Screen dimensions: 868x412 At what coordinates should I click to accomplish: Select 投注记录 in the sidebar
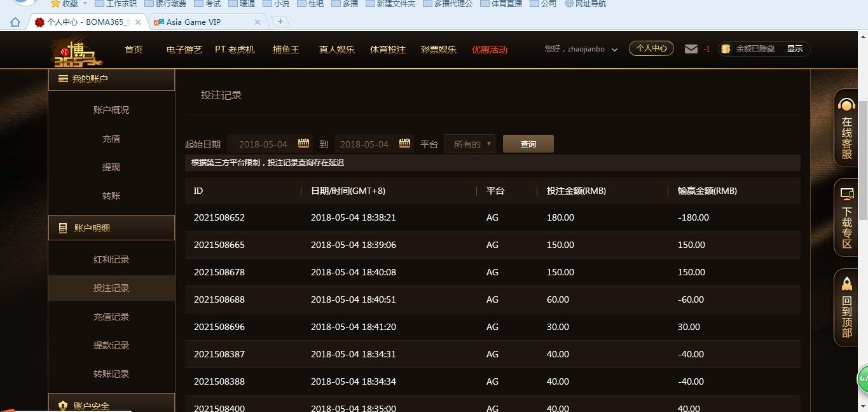[x=111, y=288]
